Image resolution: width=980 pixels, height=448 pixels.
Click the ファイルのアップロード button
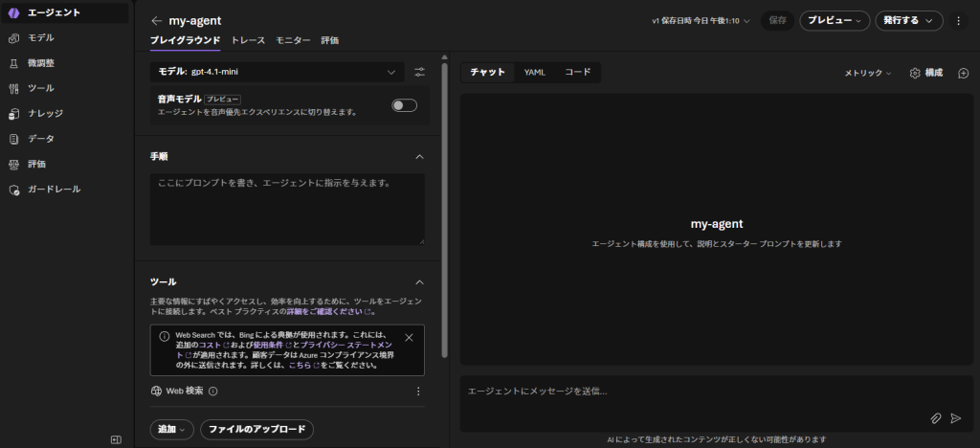(x=256, y=429)
